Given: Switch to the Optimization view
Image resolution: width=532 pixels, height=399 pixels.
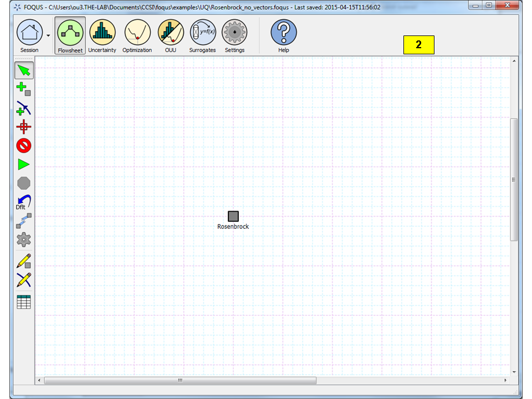Looking at the screenshot, I should [137, 33].
